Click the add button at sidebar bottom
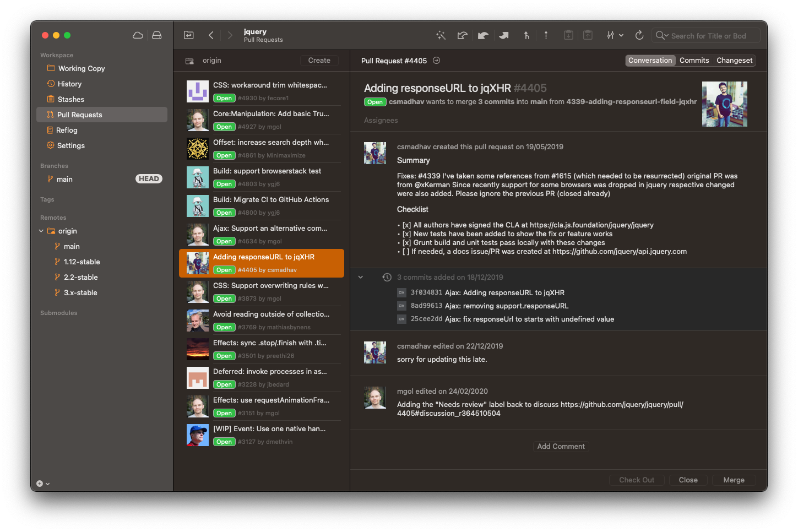798x532 pixels. [x=40, y=484]
